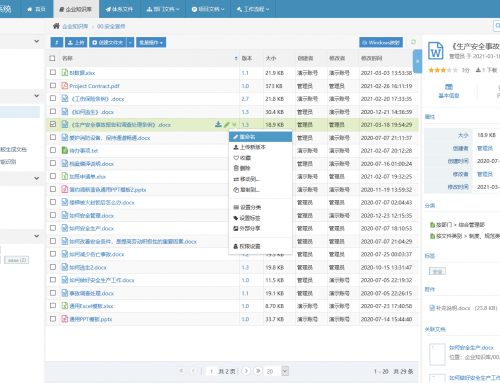Click the Windows映射 button
Image resolution: width=500 pixels, height=383 pixels.
[x=381, y=42]
